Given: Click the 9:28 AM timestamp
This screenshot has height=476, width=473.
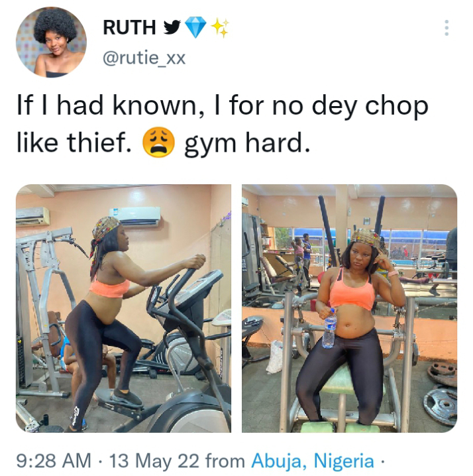Looking at the screenshot, I should point(54,461).
